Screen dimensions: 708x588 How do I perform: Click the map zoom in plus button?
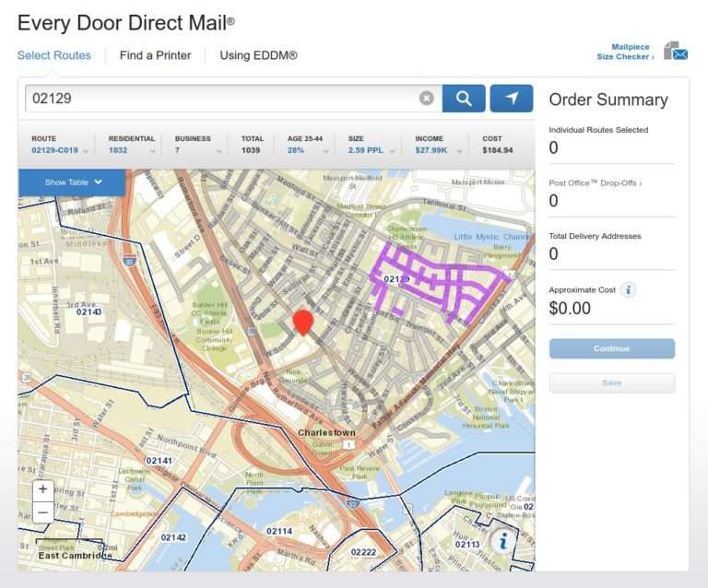(43, 489)
